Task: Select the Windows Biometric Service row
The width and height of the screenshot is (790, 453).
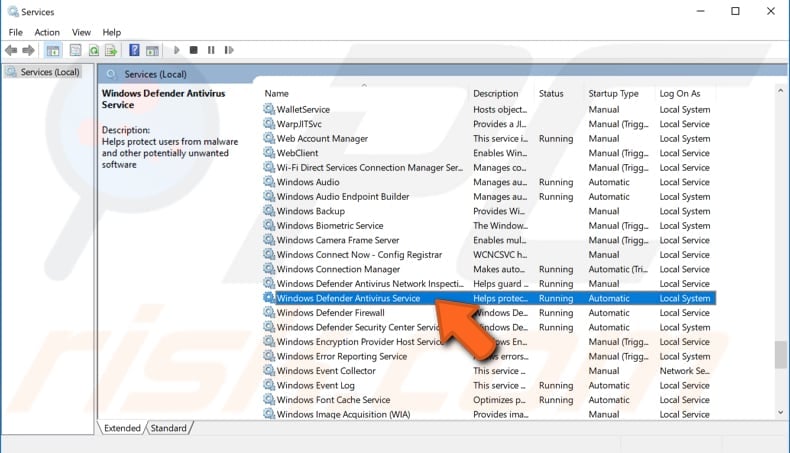Action: (x=489, y=225)
